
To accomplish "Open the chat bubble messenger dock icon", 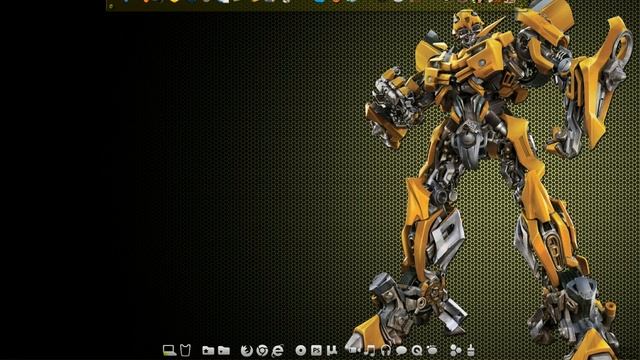I will (x=401, y=350).
